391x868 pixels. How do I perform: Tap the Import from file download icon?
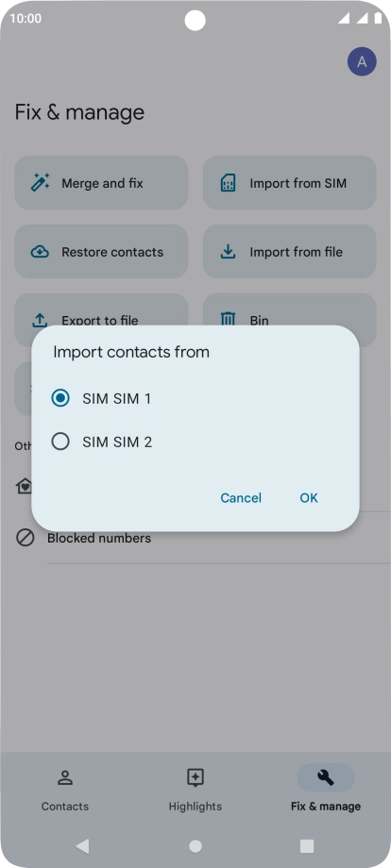[229, 252]
